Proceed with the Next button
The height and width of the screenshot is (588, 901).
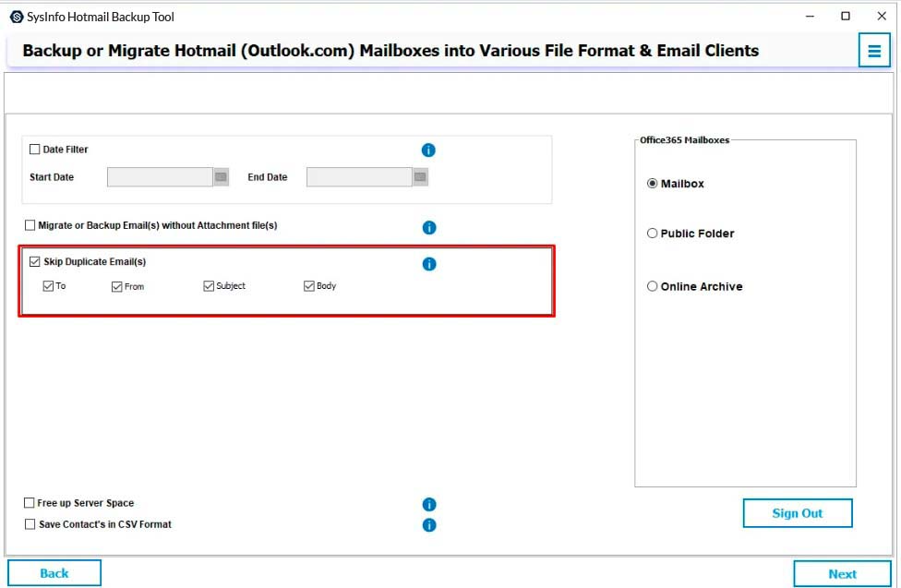coord(842,573)
